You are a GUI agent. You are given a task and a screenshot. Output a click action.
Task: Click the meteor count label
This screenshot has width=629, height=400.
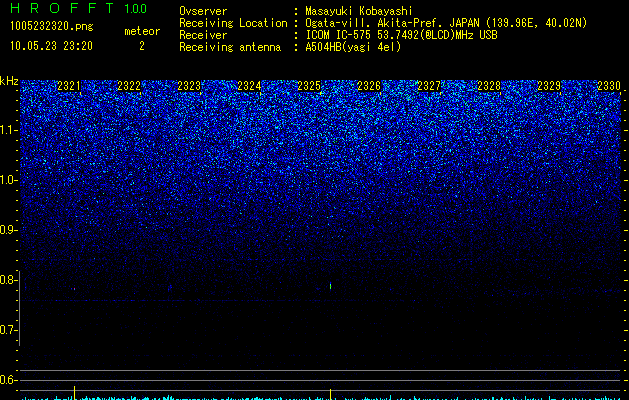point(142,31)
